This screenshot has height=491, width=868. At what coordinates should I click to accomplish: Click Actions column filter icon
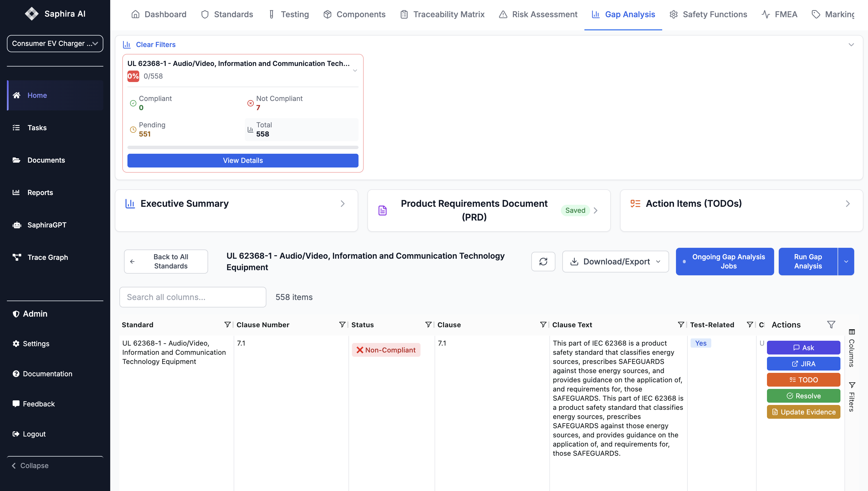[x=831, y=324]
